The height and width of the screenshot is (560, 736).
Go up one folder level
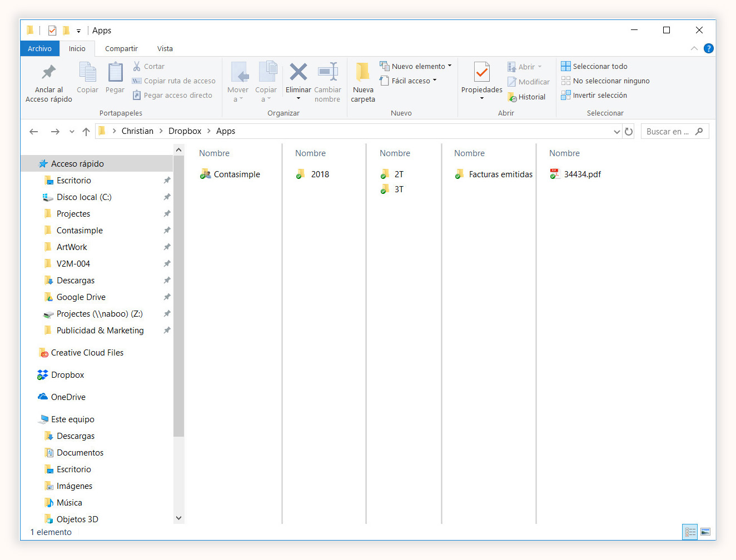86,132
